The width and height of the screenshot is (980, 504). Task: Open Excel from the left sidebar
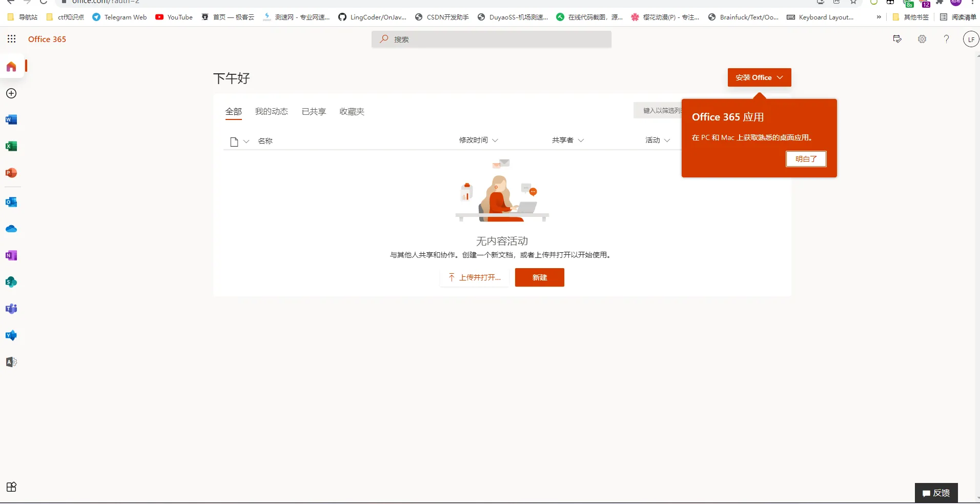[x=11, y=146]
